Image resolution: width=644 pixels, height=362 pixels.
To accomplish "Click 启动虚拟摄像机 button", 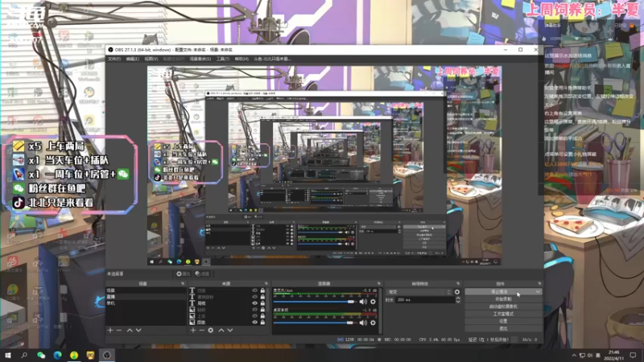I will (503, 306).
